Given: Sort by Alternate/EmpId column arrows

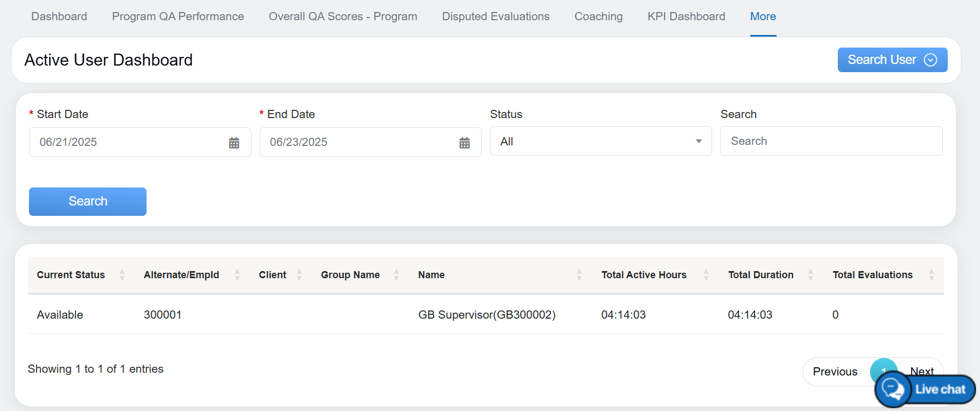Looking at the screenshot, I should 237,275.
